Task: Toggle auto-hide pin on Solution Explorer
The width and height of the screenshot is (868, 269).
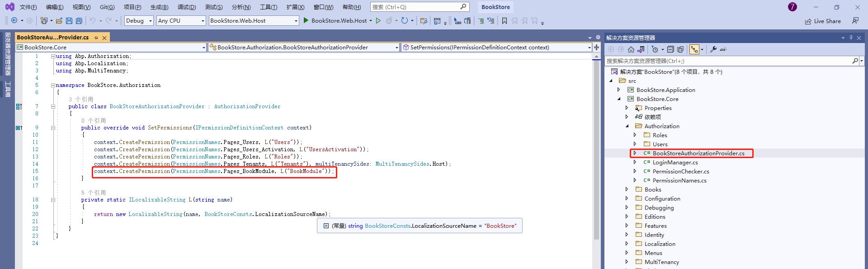Action: point(851,38)
